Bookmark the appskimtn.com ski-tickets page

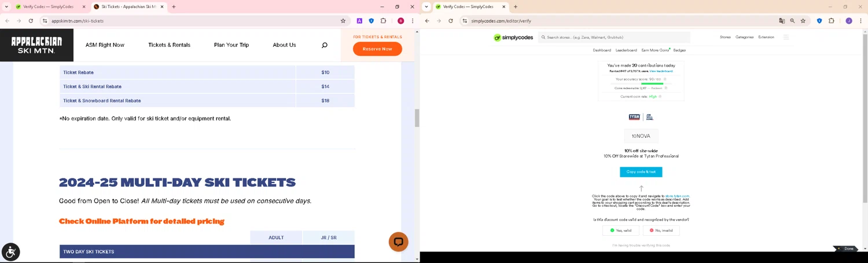tap(343, 21)
